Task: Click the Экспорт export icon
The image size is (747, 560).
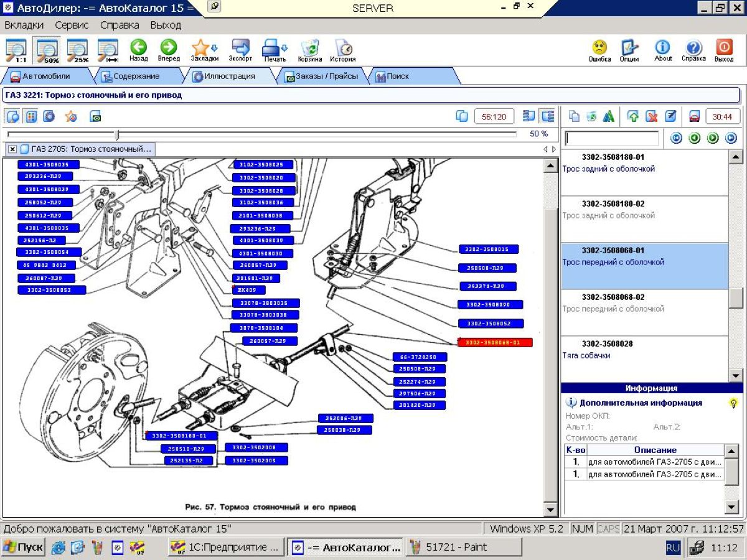Action: [x=240, y=50]
